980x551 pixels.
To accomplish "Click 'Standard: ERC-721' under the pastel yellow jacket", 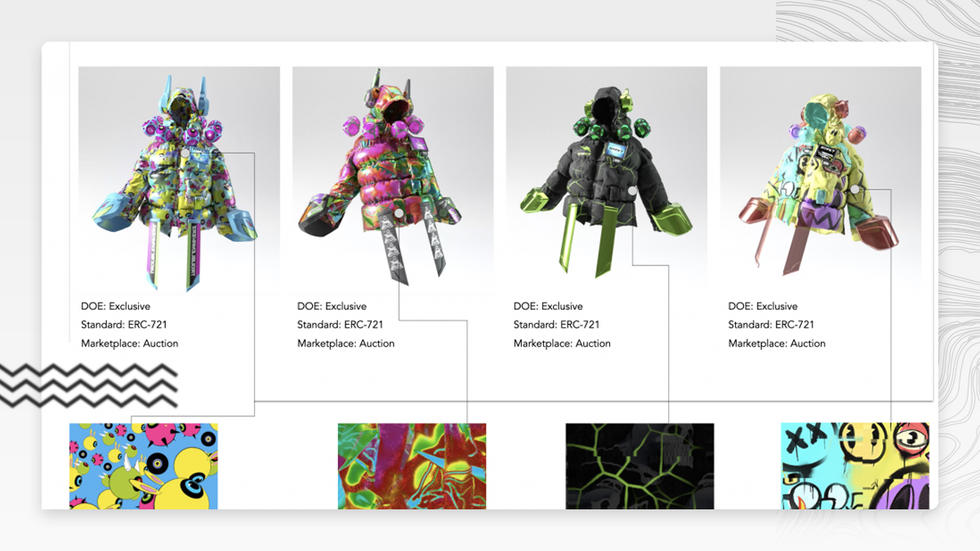I will point(771,325).
